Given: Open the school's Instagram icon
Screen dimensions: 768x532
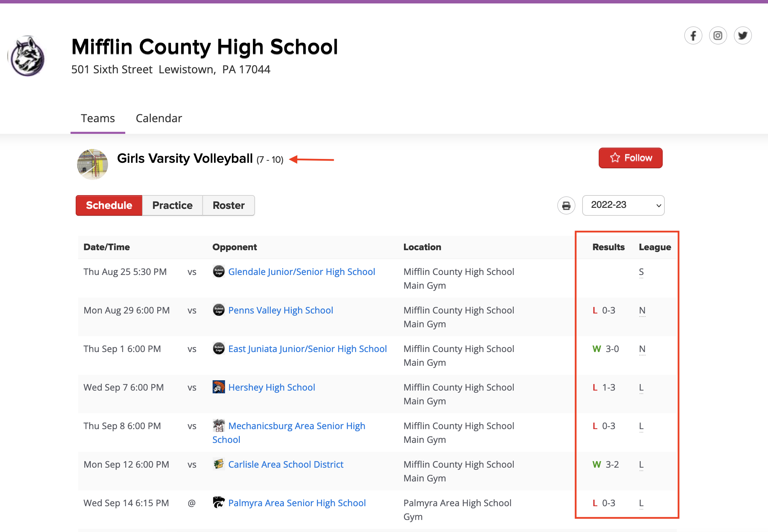Looking at the screenshot, I should (x=718, y=35).
